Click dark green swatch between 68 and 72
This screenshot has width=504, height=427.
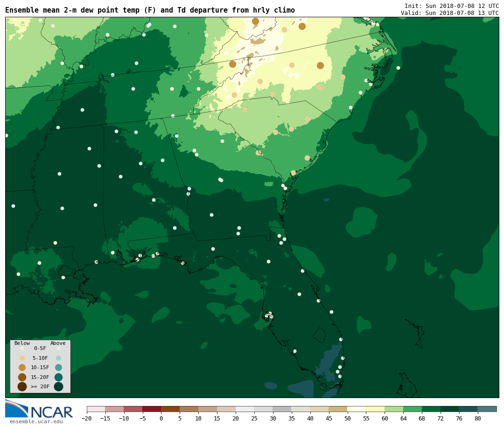pyautogui.click(x=432, y=409)
